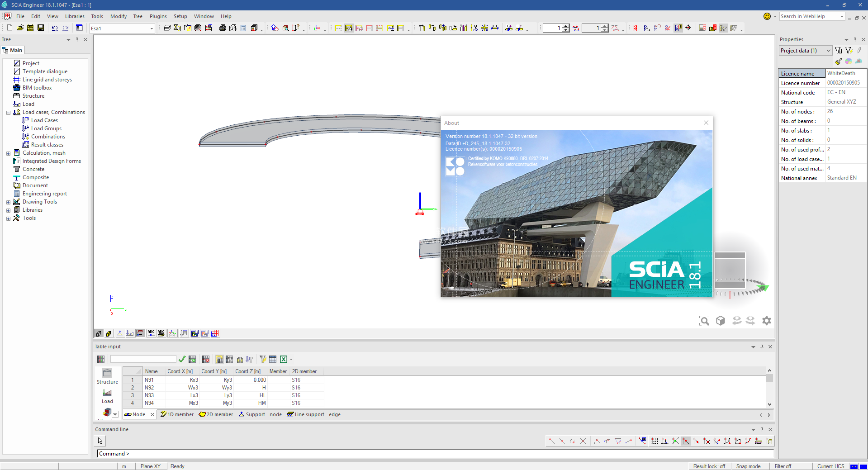Collapse Load cases, Combinations node
The width and height of the screenshot is (868, 470).
8,113
